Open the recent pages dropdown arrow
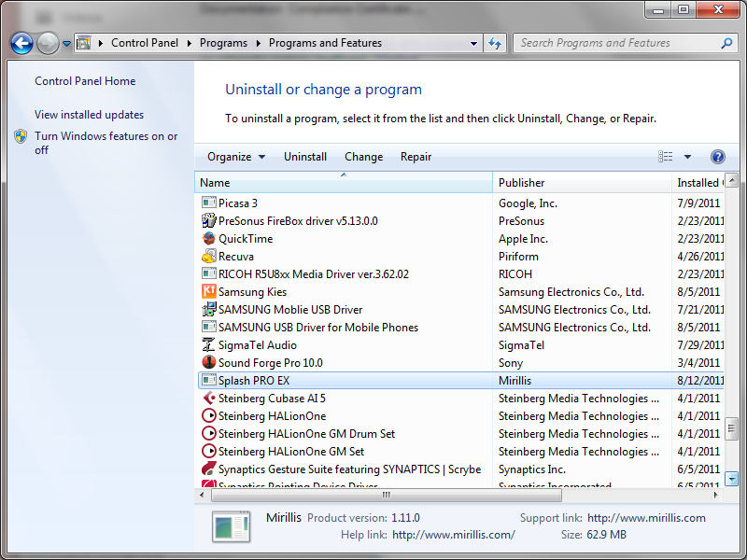The width and height of the screenshot is (747, 560). pyautogui.click(x=66, y=44)
